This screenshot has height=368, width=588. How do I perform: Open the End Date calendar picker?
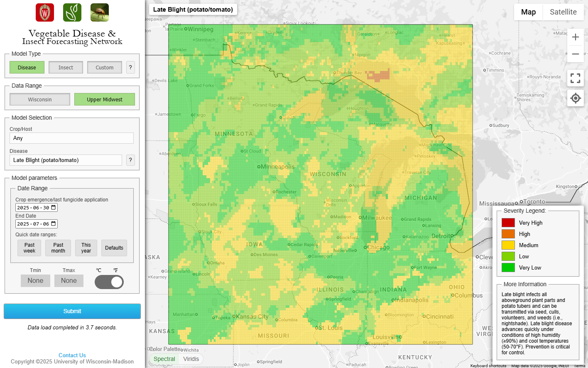(x=54, y=224)
